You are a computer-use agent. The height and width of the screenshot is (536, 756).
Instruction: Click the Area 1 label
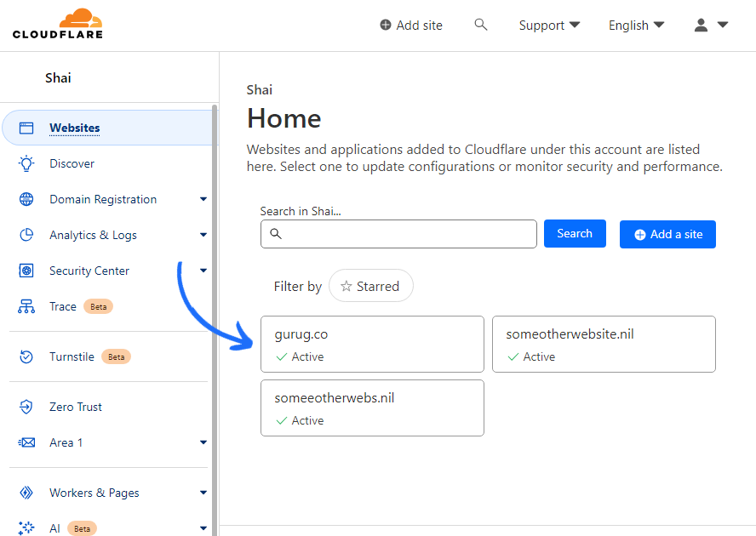pos(66,442)
